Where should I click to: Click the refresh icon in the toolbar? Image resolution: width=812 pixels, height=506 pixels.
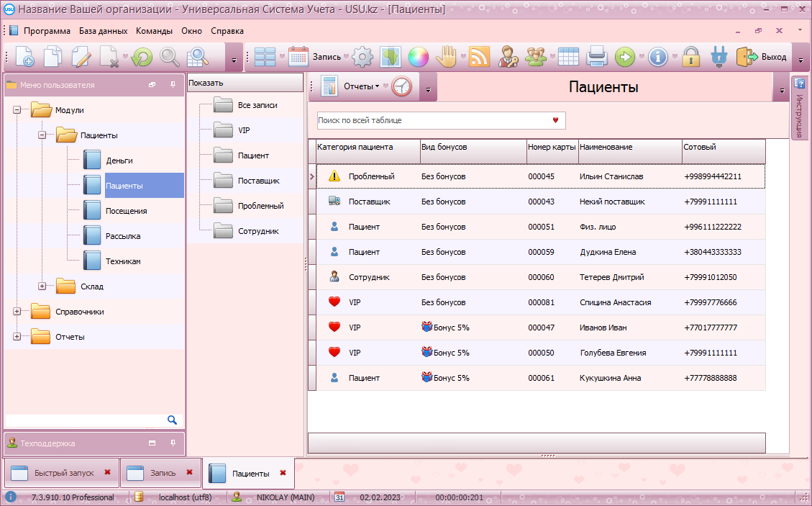coord(142,57)
